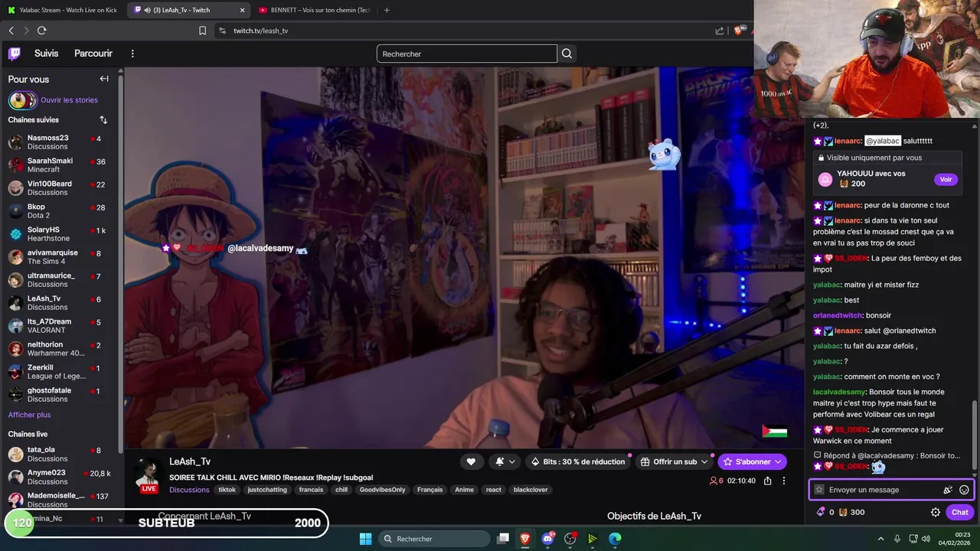The width and height of the screenshot is (980, 551).
Task: Open avivamarquise The Sims 4 channel
Action: pyautogui.click(x=60, y=257)
